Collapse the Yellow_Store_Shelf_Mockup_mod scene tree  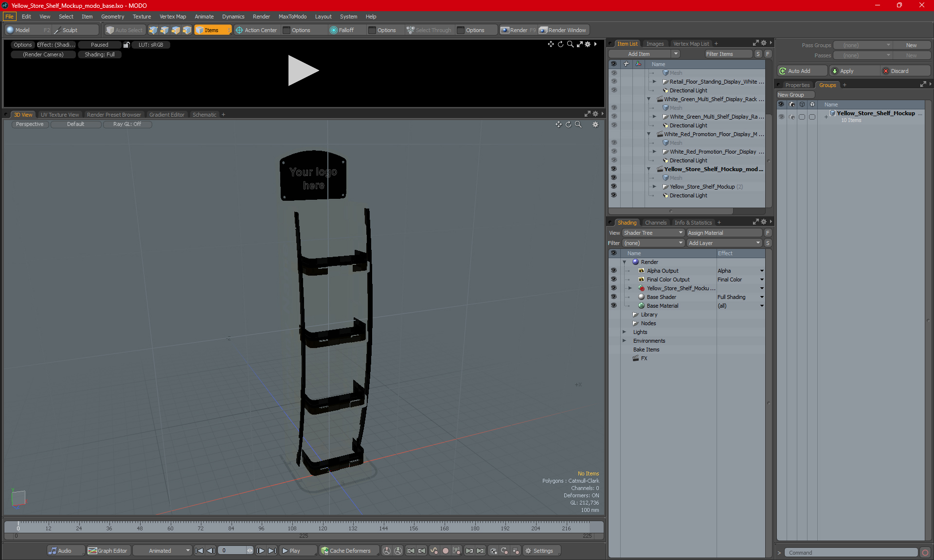[x=648, y=169]
